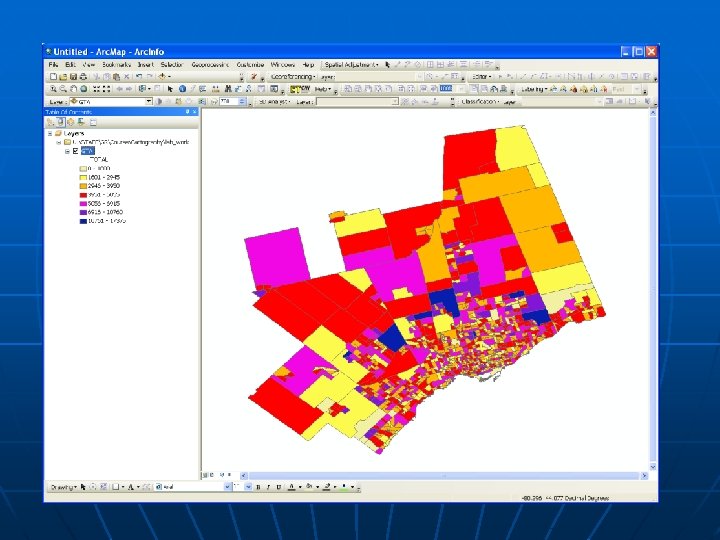Select the Zoom In tool
Screen dimensions: 720x540
[x=52, y=89]
